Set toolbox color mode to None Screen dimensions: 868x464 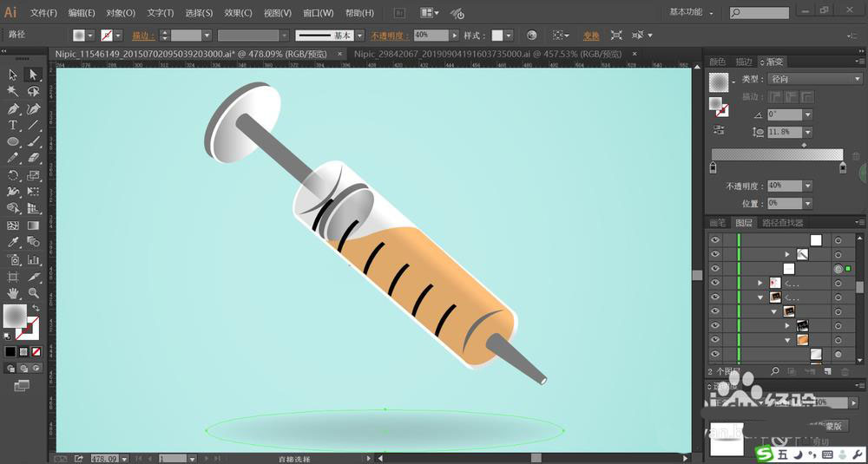click(36, 351)
